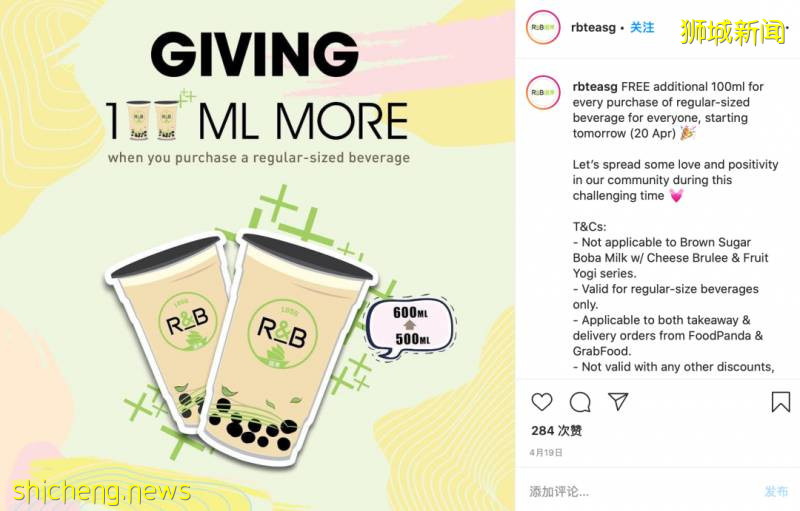The width and height of the screenshot is (800, 511).
Task: Submit the comment with the 发布 button
Action: coord(776,492)
